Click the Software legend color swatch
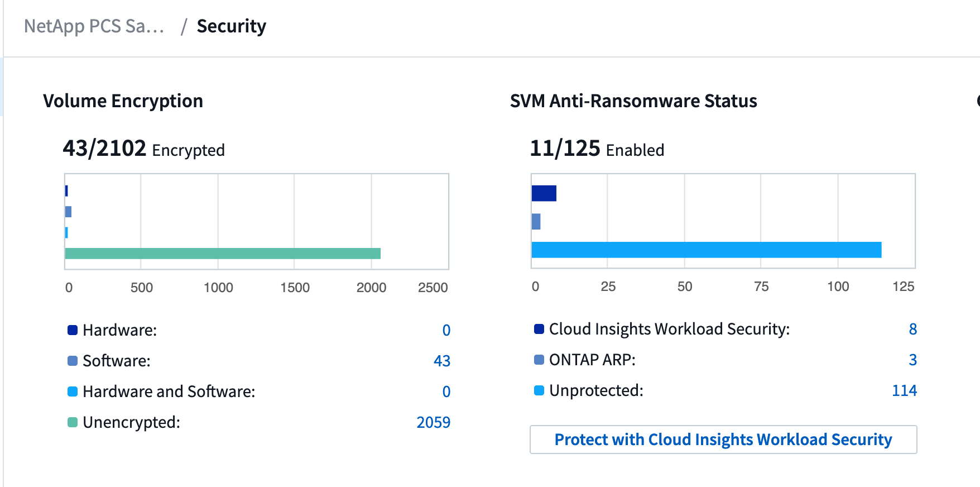Screen dimensions: 980x487 click(73, 361)
